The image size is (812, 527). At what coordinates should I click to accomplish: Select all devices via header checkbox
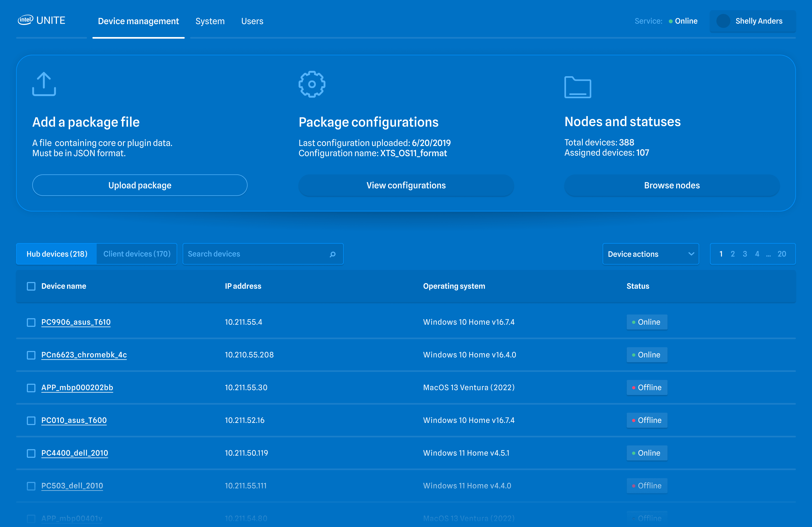point(31,286)
